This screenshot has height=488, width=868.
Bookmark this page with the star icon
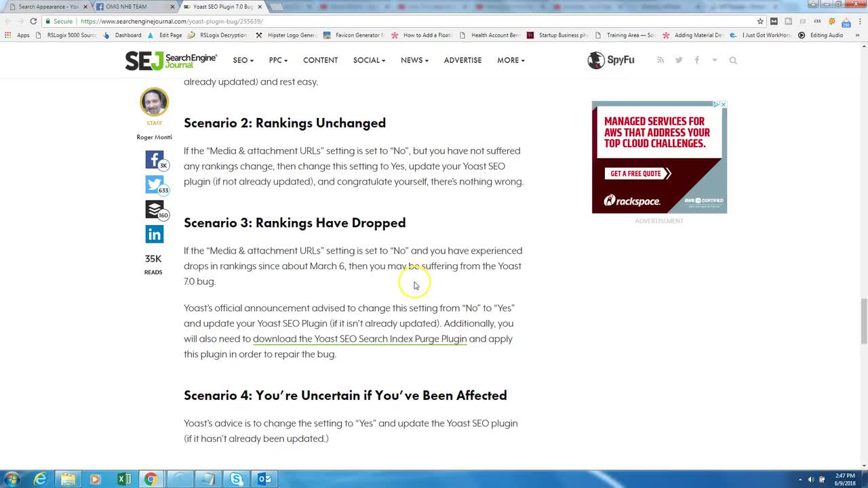pyautogui.click(x=760, y=21)
